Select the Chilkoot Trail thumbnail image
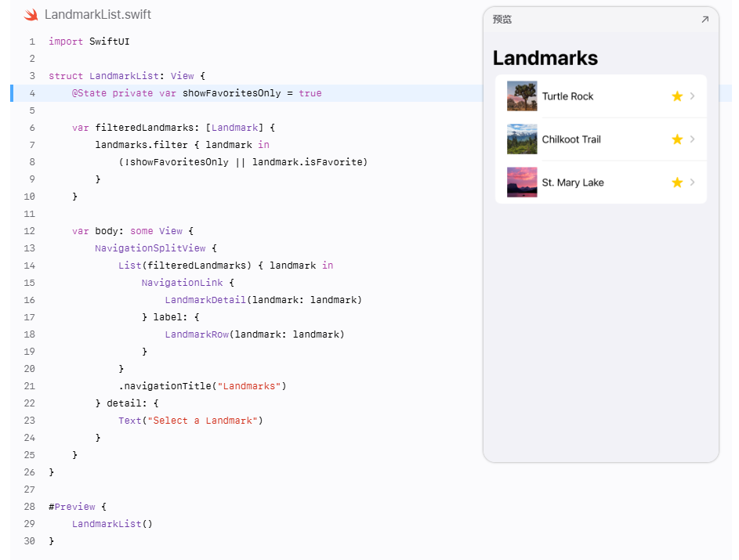 coord(522,139)
